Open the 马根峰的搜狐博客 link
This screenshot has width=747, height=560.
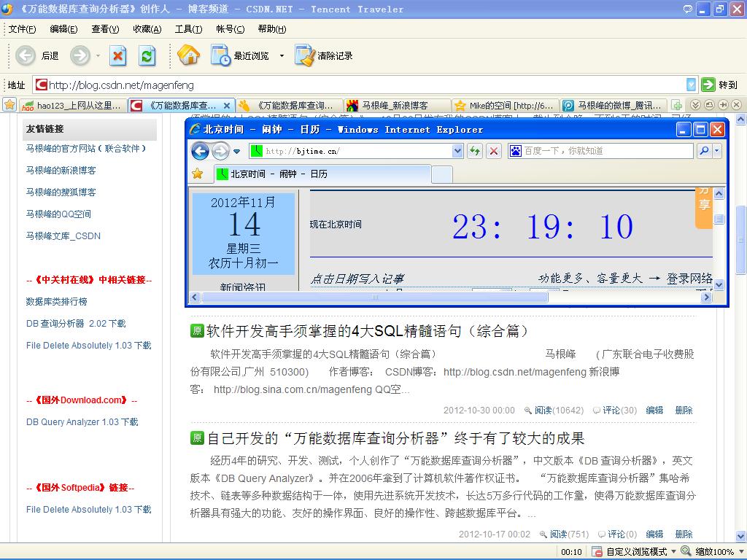61,192
